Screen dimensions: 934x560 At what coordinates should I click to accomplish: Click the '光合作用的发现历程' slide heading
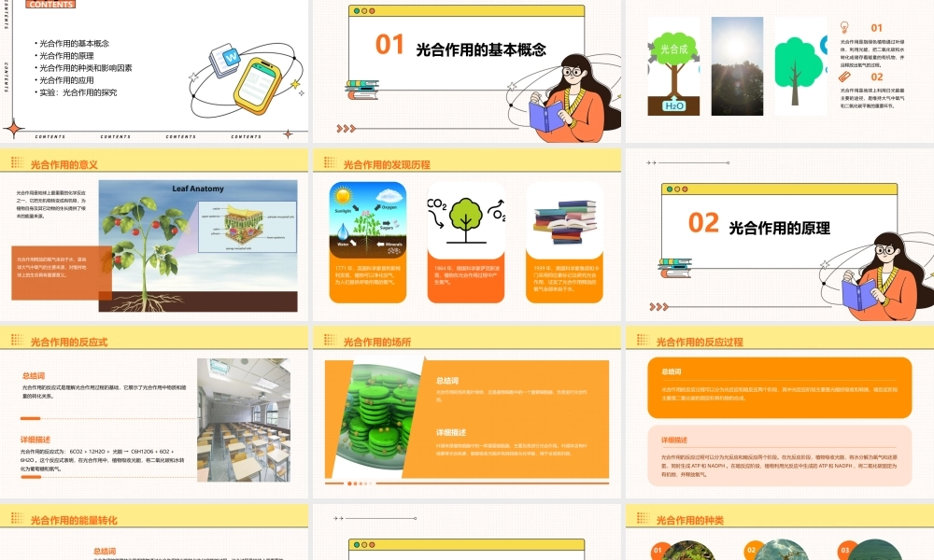click(387, 165)
